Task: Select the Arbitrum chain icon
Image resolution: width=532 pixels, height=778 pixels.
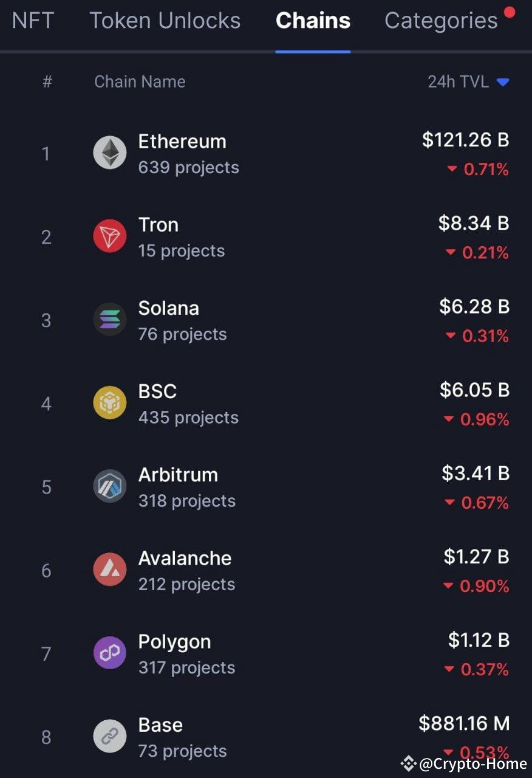Action: (109, 485)
